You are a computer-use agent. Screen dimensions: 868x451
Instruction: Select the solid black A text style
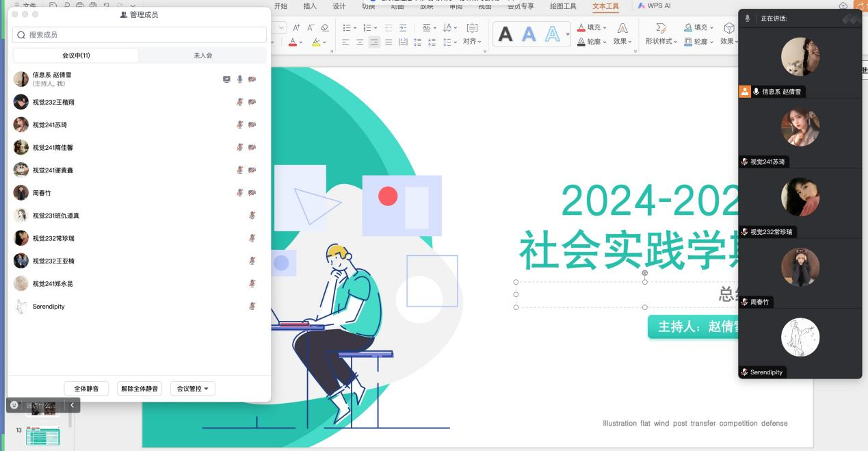pos(505,34)
